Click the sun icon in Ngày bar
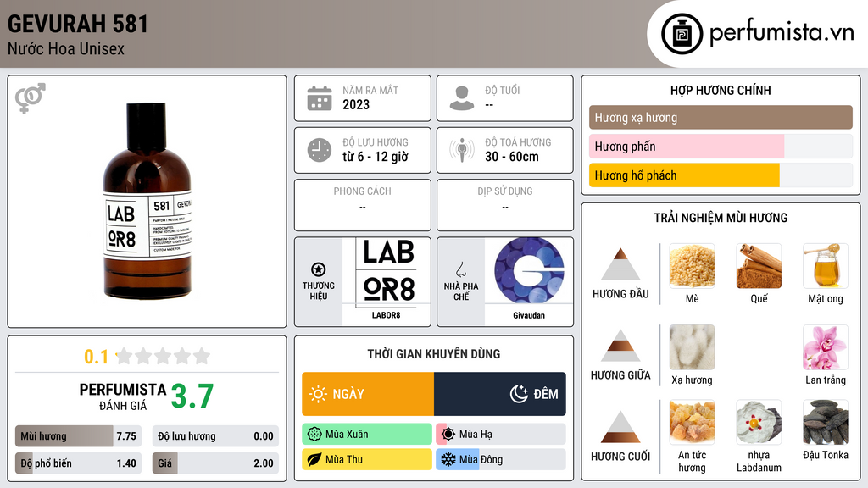Viewport: 868px width, 488px height. 319,394
